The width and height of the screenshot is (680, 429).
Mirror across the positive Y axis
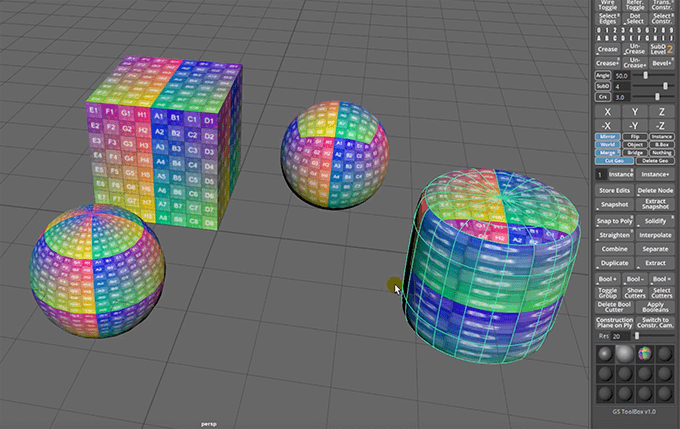click(x=635, y=112)
